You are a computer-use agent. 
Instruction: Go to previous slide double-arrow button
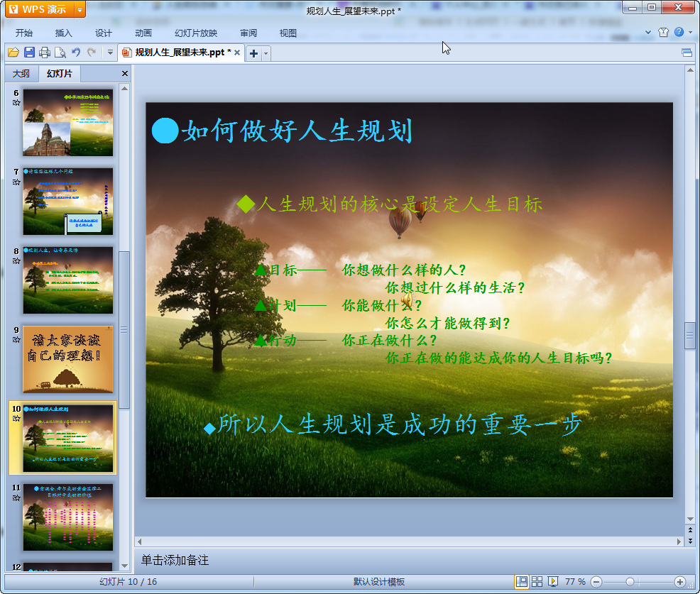tap(690, 529)
